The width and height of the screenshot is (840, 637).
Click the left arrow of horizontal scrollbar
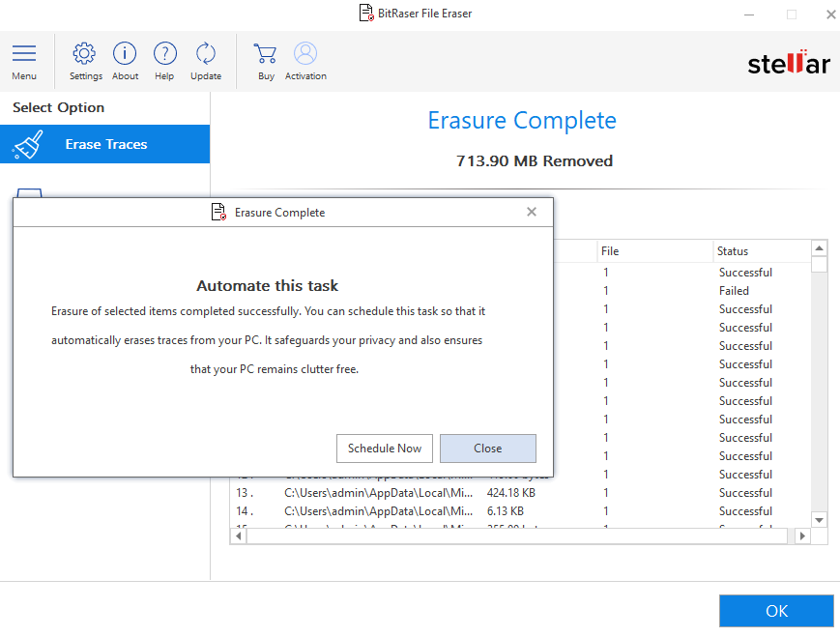[x=239, y=536]
